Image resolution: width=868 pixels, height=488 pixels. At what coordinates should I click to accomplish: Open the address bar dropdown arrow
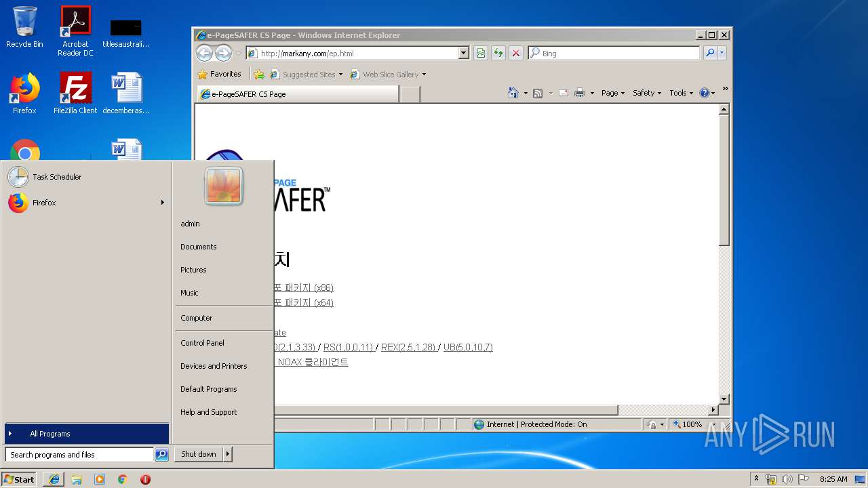(464, 53)
